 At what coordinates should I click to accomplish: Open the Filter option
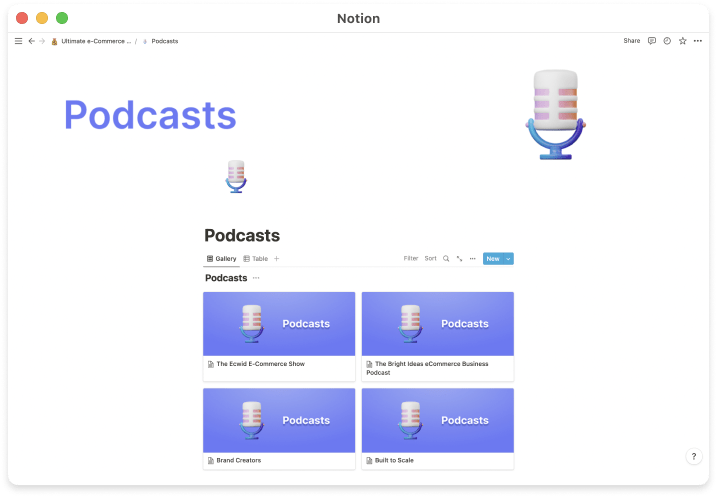point(411,258)
